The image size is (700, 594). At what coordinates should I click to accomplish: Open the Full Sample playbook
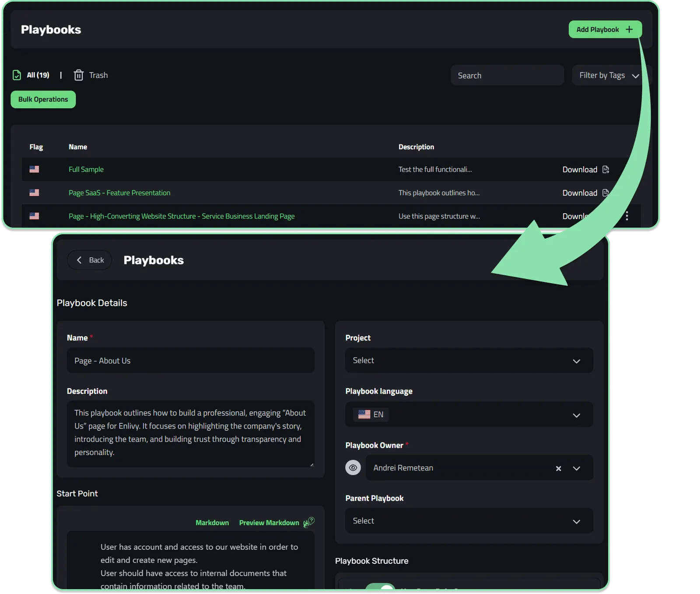[86, 169]
